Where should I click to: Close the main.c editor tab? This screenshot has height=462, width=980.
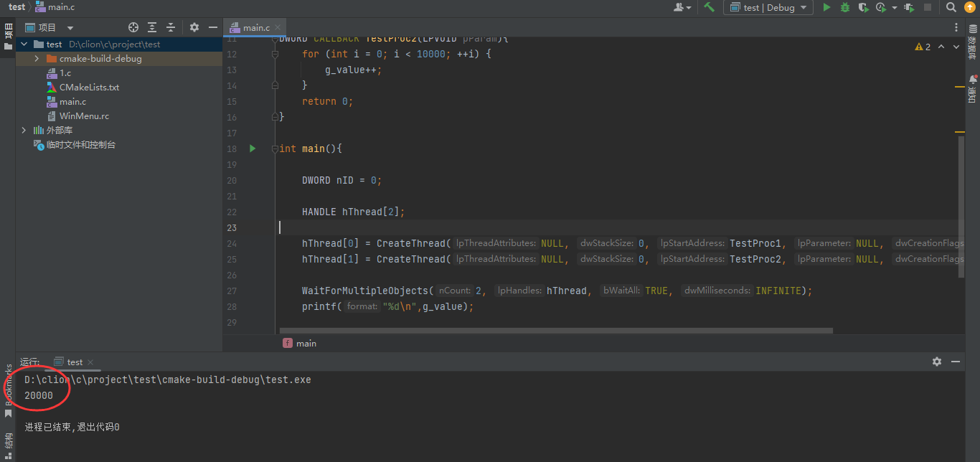pyautogui.click(x=278, y=28)
